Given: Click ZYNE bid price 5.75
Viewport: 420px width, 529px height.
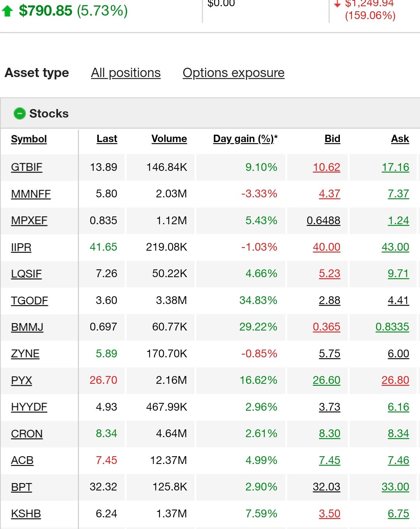Looking at the screenshot, I should point(330,353).
